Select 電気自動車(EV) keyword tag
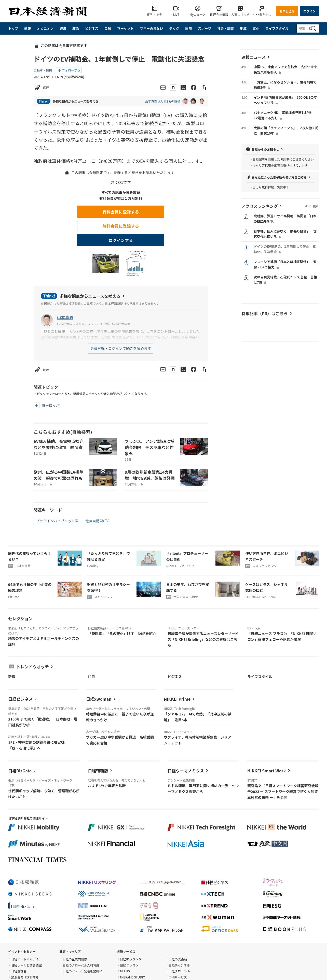The width and height of the screenshot is (327, 980). [x=98, y=521]
